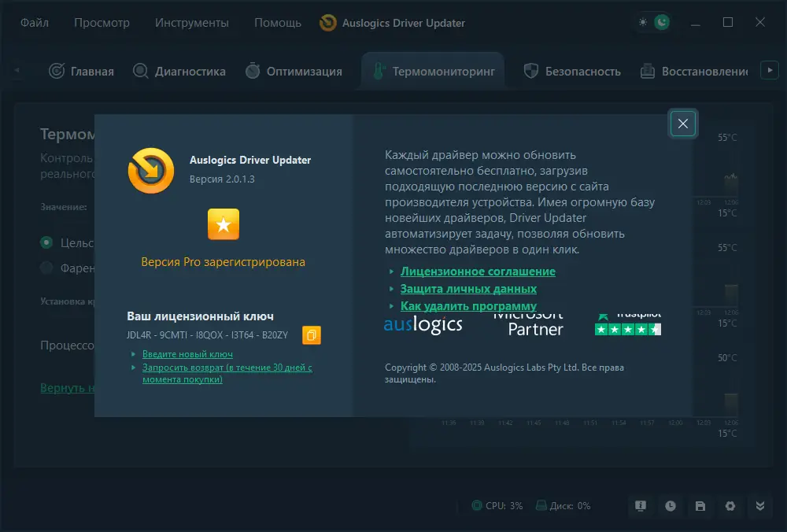Click the Версия 2.0.1.3 text
787x532 pixels.
(222, 179)
